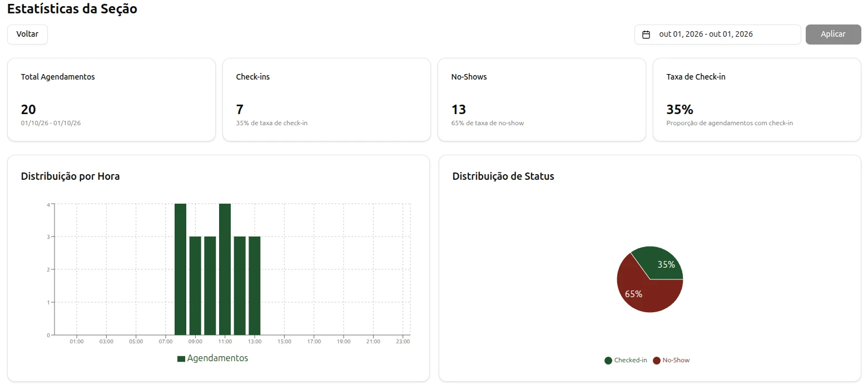This screenshot has width=868, height=384.
Task: Click the 11:00 bar in hourly chart
Action: pyautogui.click(x=225, y=269)
